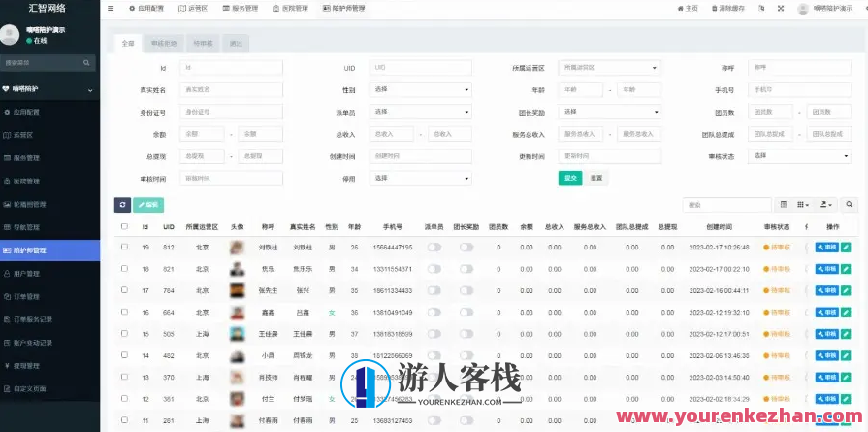Click green edit pencil for row Id 14
The height and width of the screenshot is (432, 868).
(x=846, y=355)
